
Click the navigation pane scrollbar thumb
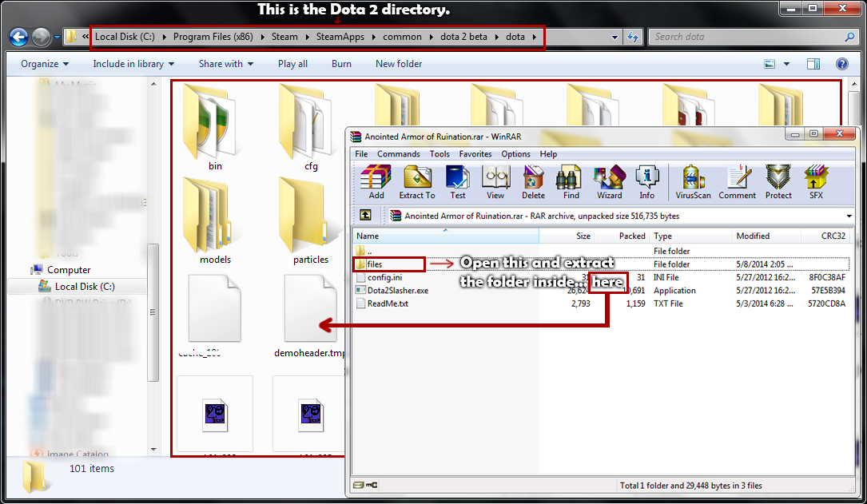153,312
